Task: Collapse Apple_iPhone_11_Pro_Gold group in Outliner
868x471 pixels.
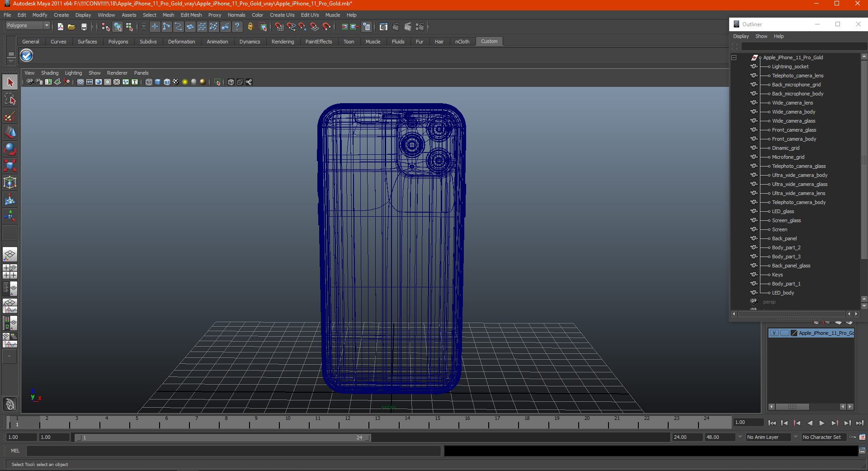Action: pyautogui.click(x=734, y=57)
